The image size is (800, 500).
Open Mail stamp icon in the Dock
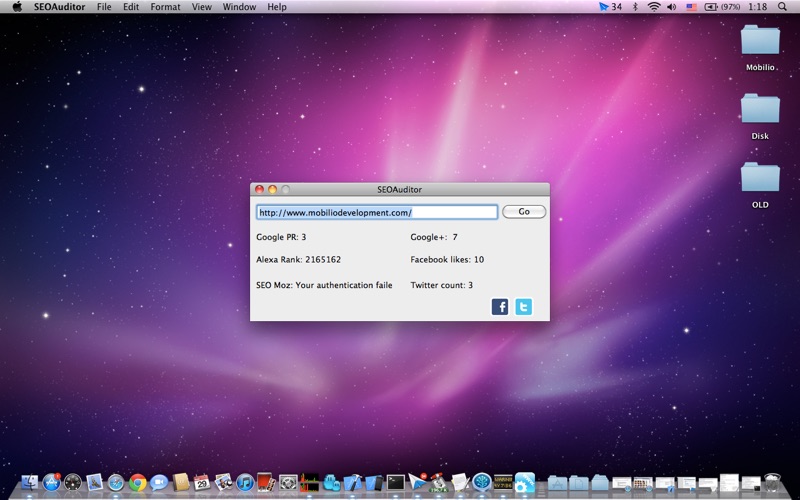point(94,482)
